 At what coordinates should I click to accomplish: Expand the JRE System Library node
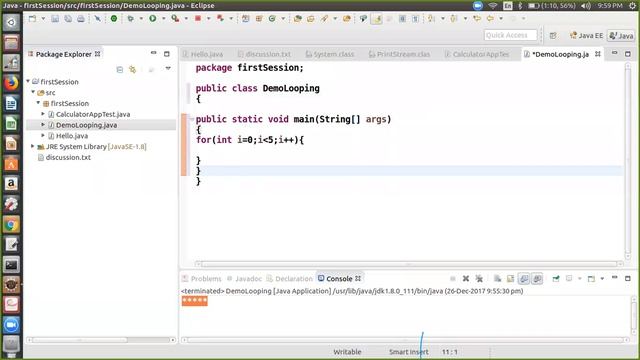pyautogui.click(x=33, y=146)
